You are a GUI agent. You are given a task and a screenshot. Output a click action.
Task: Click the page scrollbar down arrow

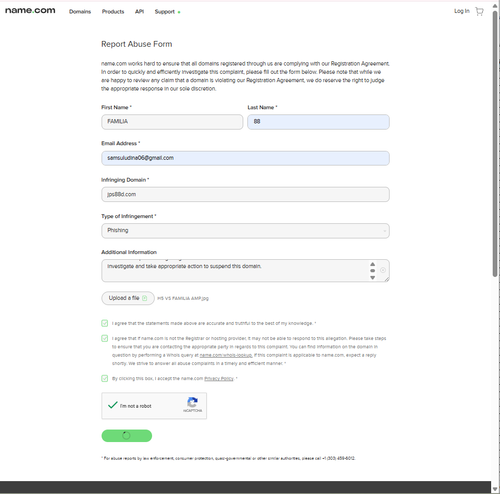[x=495, y=489]
